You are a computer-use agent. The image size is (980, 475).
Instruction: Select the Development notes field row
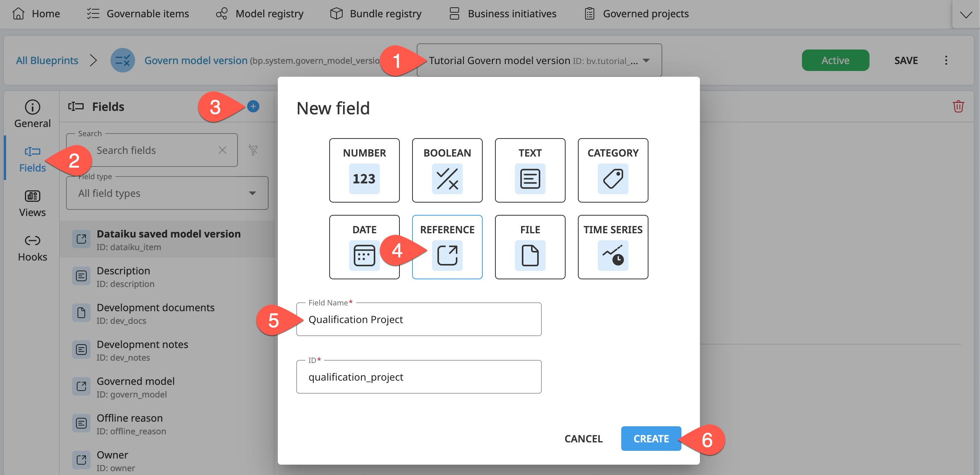[x=167, y=350]
